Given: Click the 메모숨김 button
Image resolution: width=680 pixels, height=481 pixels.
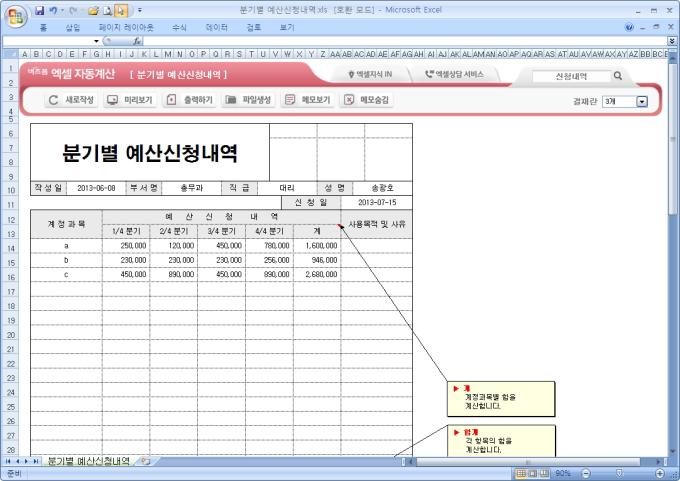Looking at the screenshot, I should (x=366, y=100).
